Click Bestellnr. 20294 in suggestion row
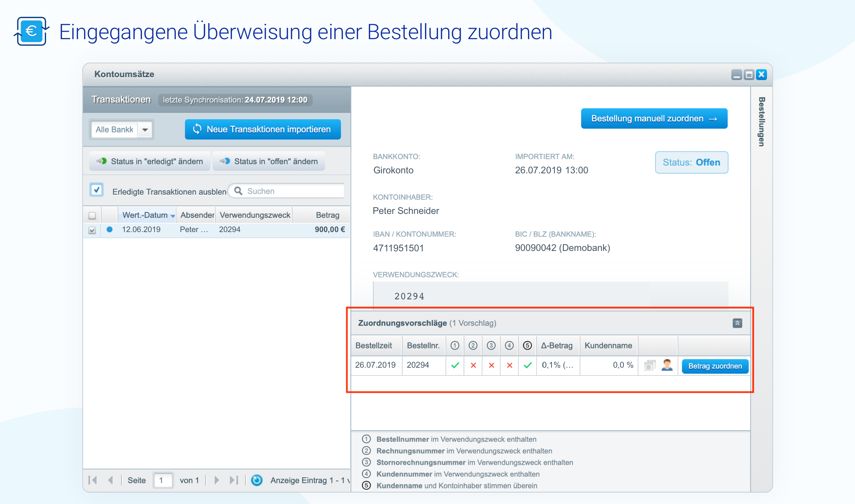855x504 pixels. tap(418, 365)
